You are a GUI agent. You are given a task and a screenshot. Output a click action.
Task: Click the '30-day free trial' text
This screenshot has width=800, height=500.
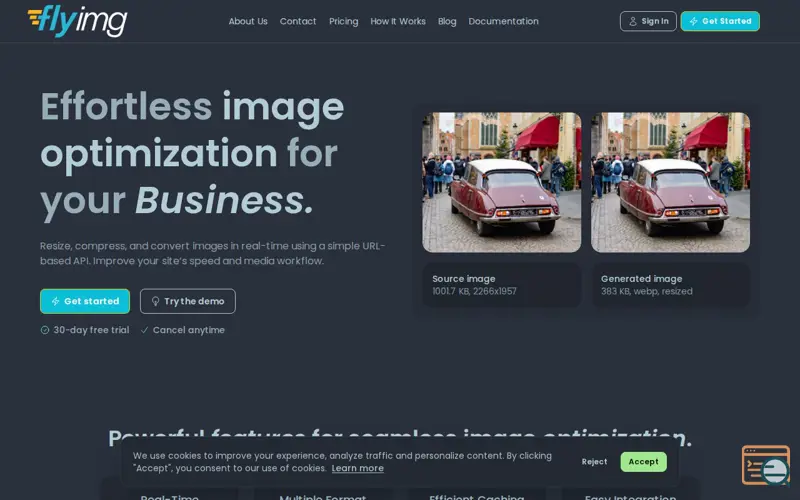pos(91,330)
